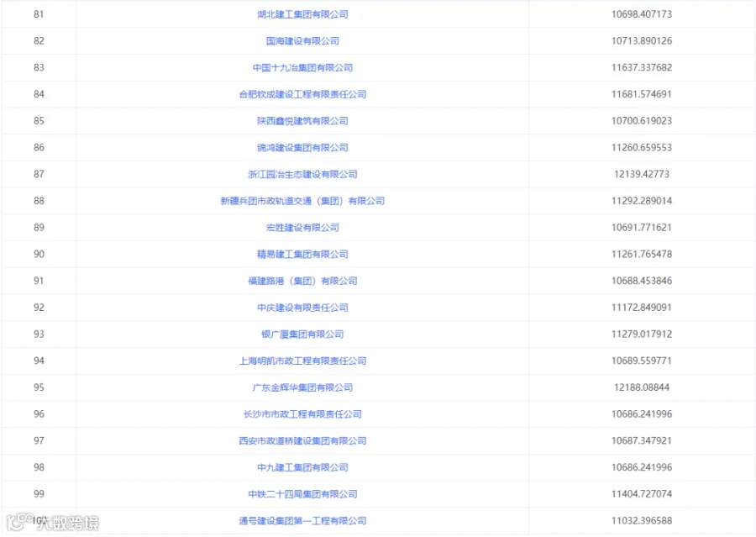The width and height of the screenshot is (756, 537).
Task: Open 合肥钦成建设工程有限责任公司 company page
Action: 302,94
